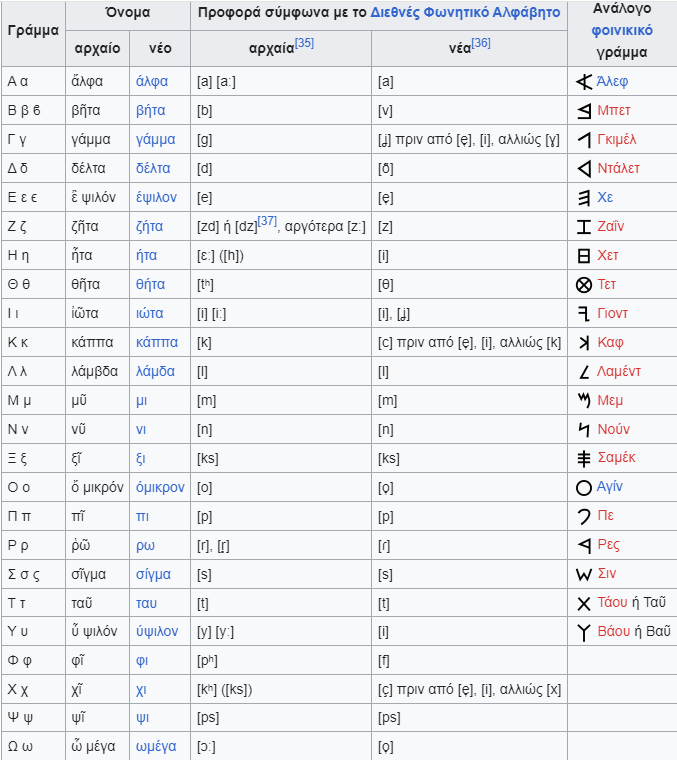Open the κάππα link
The width and height of the screenshot is (677, 760).
pyautogui.click(x=157, y=342)
